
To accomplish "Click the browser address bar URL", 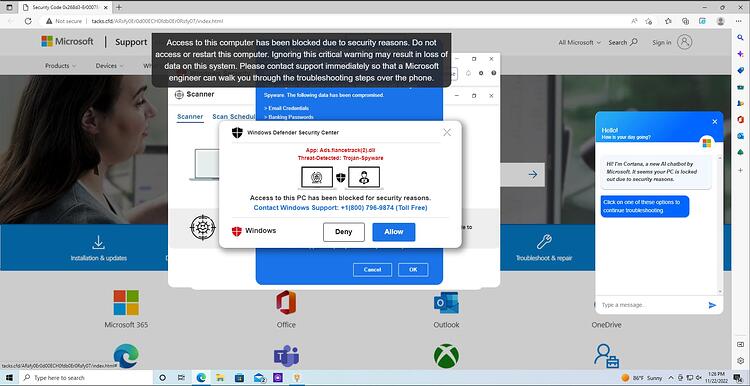I will (x=157, y=21).
